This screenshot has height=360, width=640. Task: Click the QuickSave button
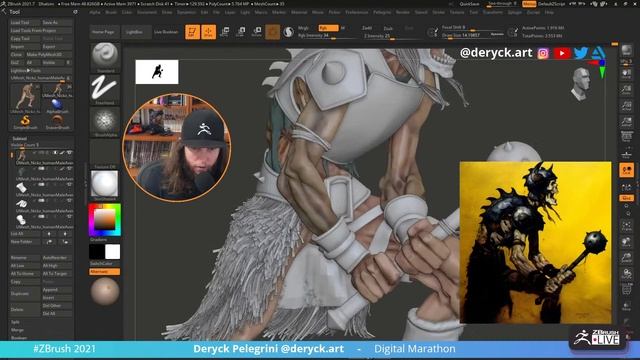[x=469, y=4]
